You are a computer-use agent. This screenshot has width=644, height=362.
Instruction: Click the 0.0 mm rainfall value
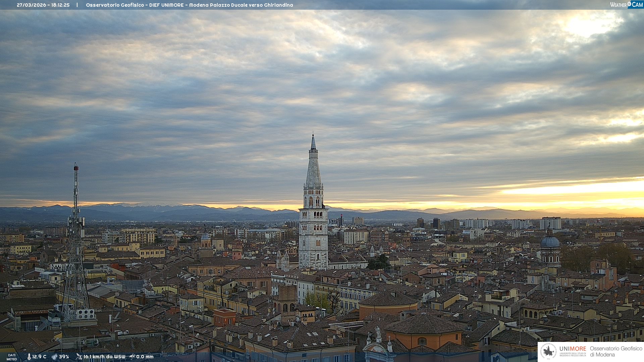click(x=145, y=357)
